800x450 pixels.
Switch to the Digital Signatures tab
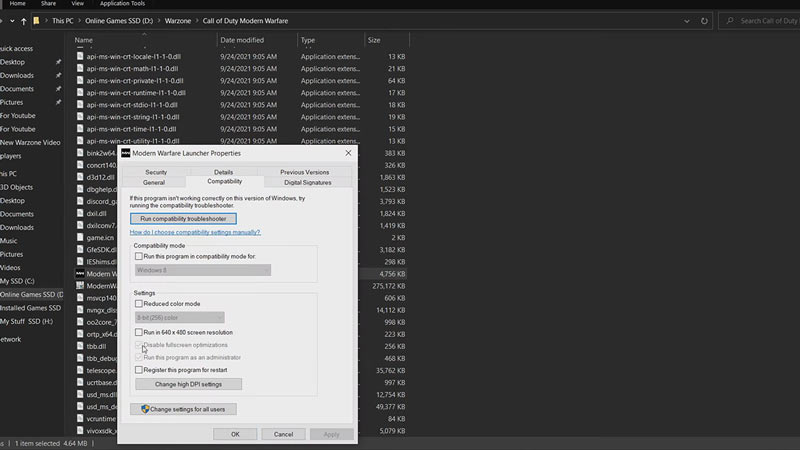pyautogui.click(x=308, y=182)
